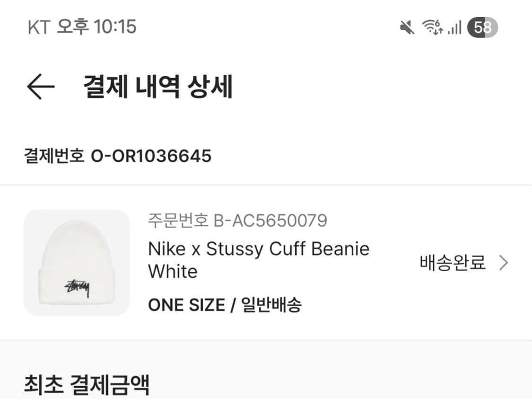Tap the right-pointing chevron beside 배송완료

coord(504,262)
